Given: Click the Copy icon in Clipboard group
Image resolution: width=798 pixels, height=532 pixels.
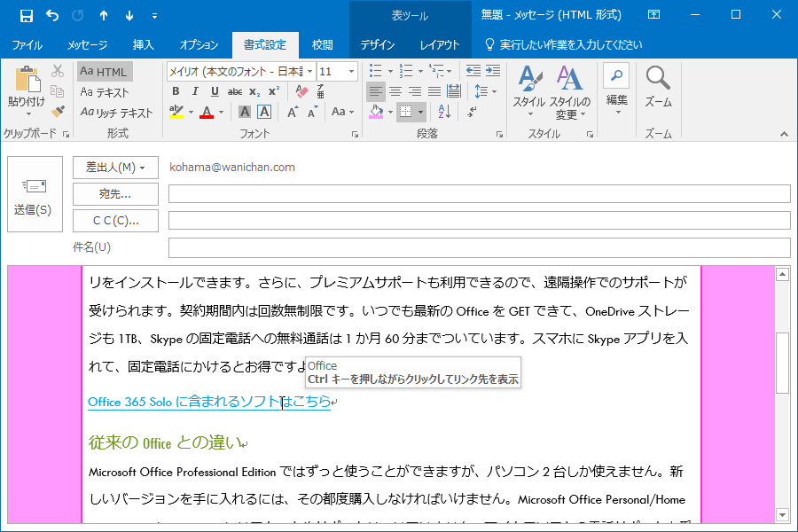Looking at the screenshot, I should click(x=58, y=91).
